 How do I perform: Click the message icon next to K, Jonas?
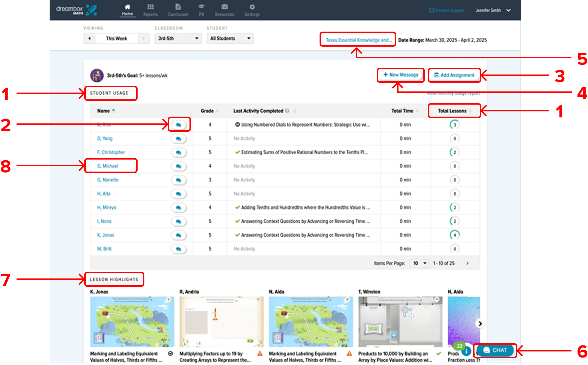(179, 235)
